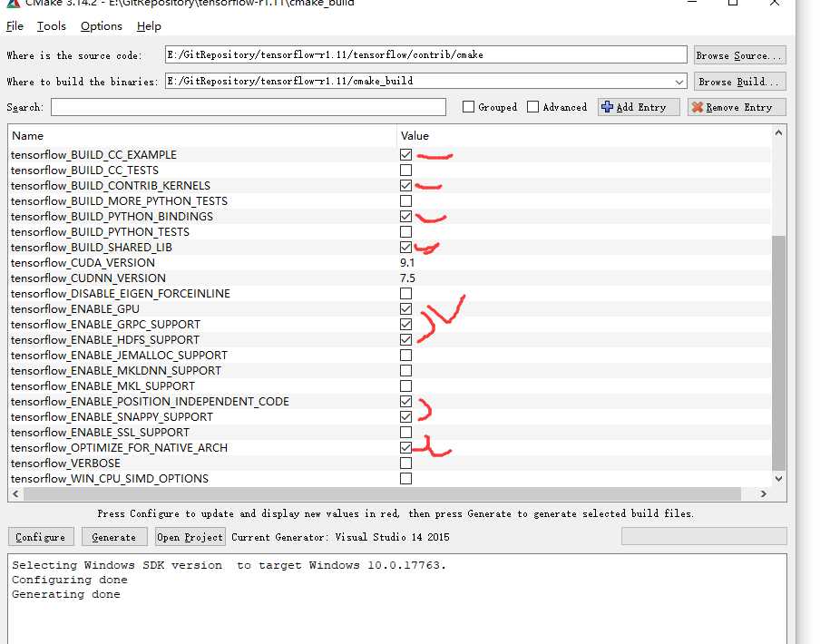Screen dimensions: 830x644
Task: Select the CUDNN version value 7.5
Action: click(407, 278)
